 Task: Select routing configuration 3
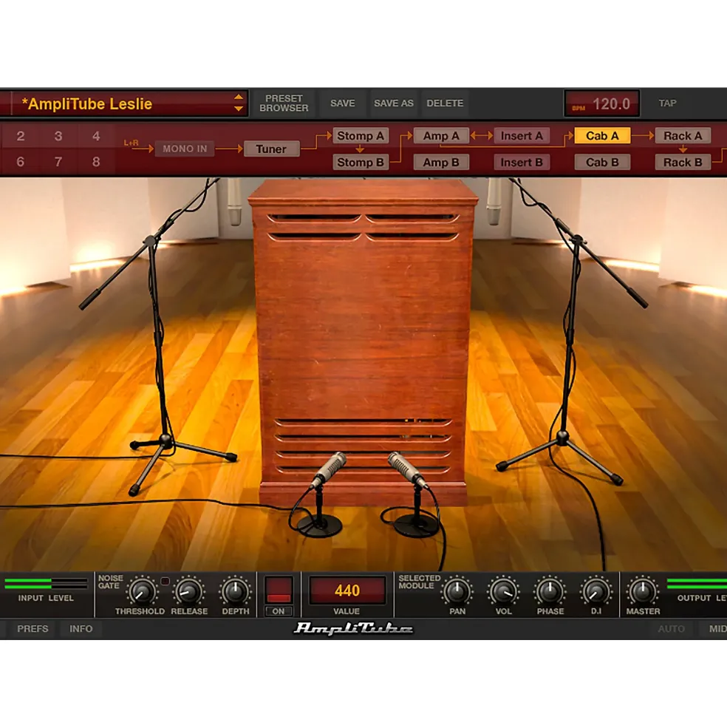click(x=58, y=136)
